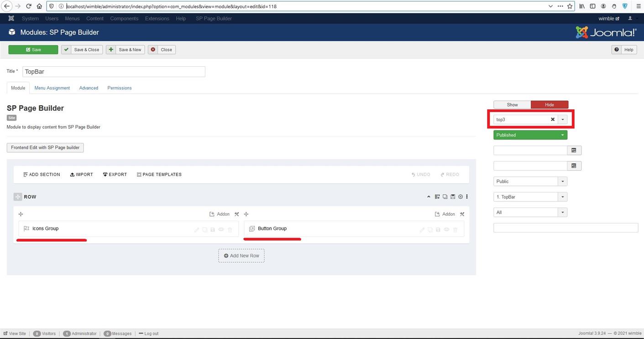Reload the page in the browser
644x339 pixels.
click(28, 6)
